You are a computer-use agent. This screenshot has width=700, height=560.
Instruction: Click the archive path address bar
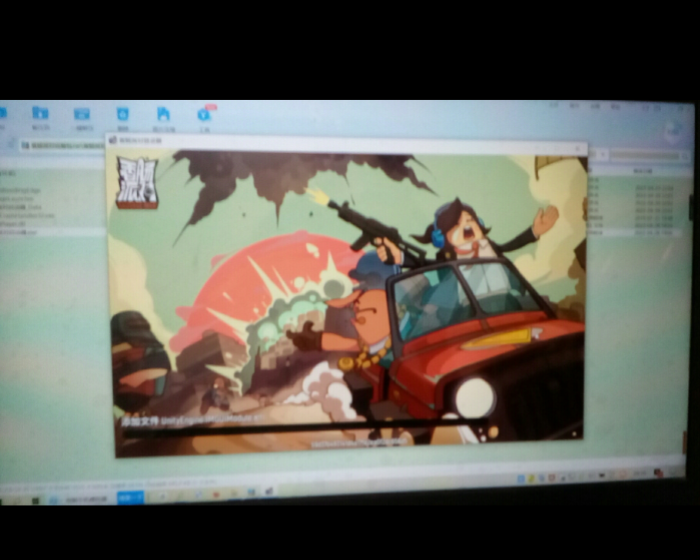click(x=62, y=145)
